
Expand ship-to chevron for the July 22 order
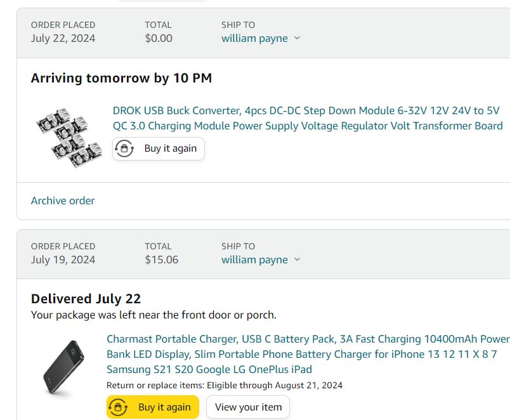point(297,38)
